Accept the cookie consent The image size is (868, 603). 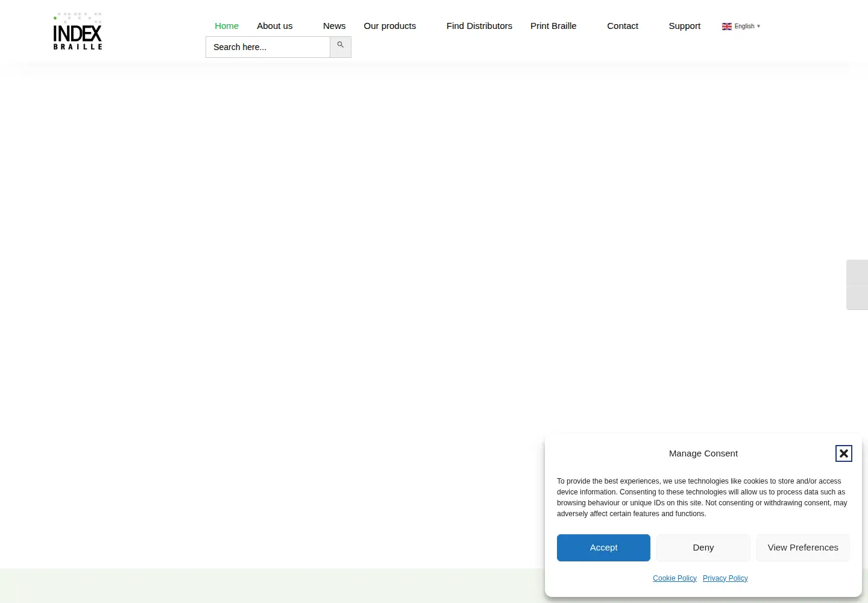[603, 548]
